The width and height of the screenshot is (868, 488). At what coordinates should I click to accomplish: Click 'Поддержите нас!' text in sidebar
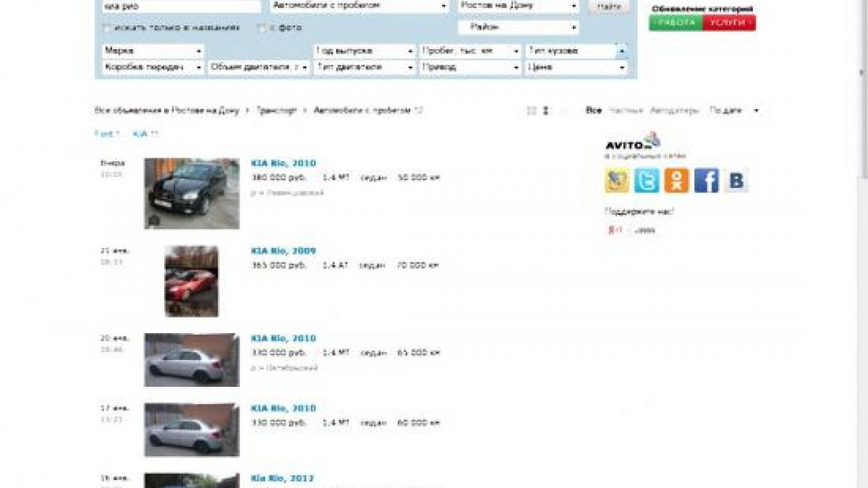639,211
